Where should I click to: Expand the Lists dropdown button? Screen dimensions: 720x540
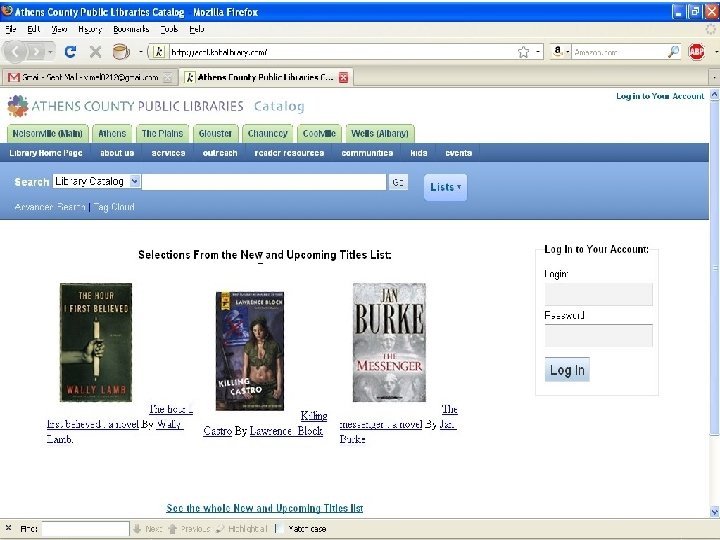[445, 187]
